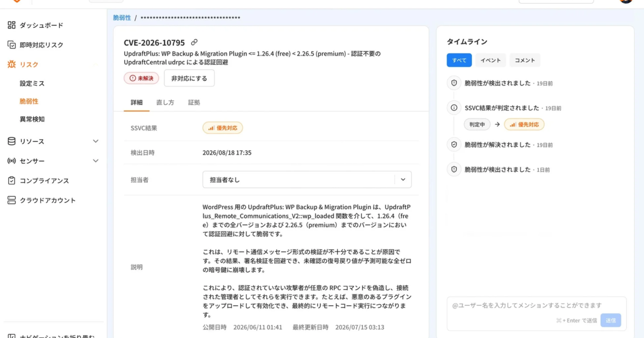Open 設定ミス under リスク

[32, 84]
